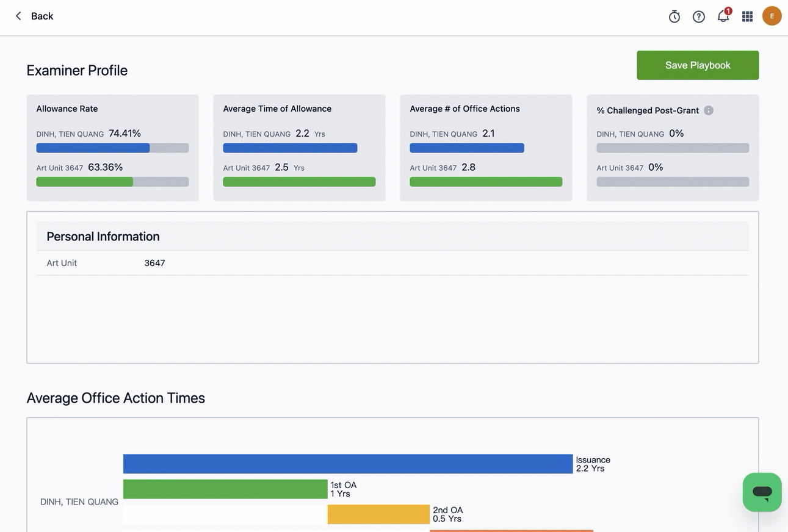788x532 pixels.
Task: Open the green chat widget
Action: coord(762,492)
